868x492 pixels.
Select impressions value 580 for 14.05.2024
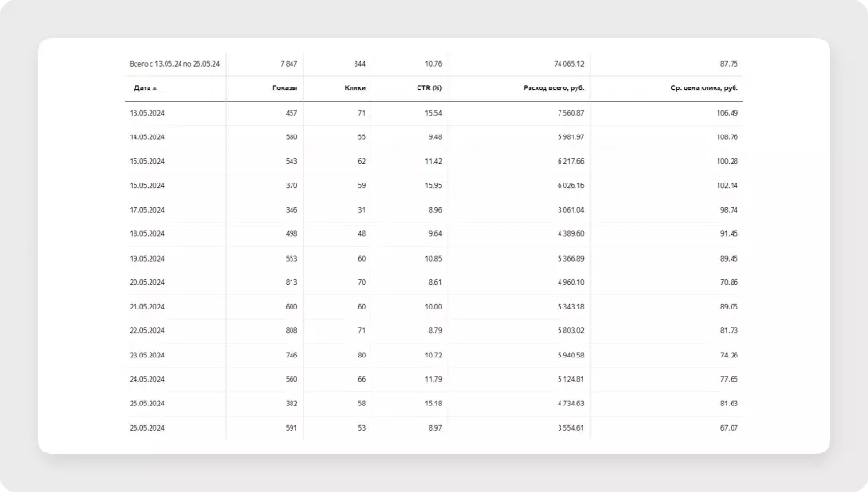tap(292, 136)
